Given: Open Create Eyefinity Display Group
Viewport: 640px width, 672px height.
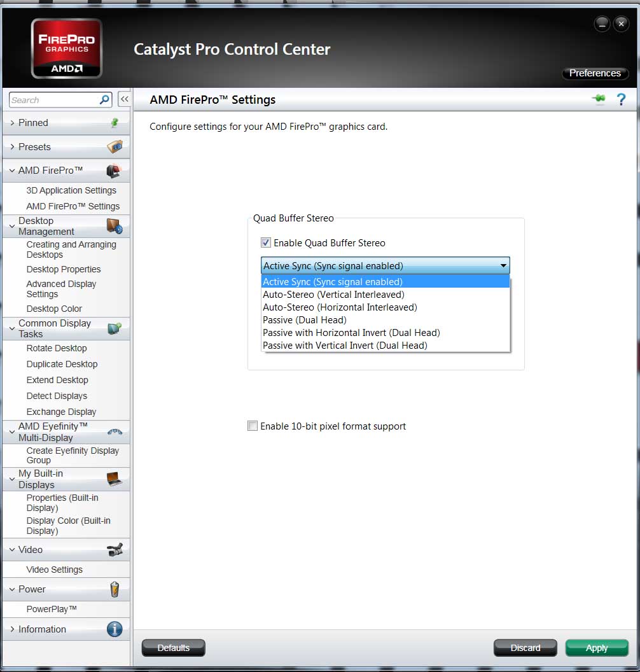Looking at the screenshot, I should pos(73,455).
